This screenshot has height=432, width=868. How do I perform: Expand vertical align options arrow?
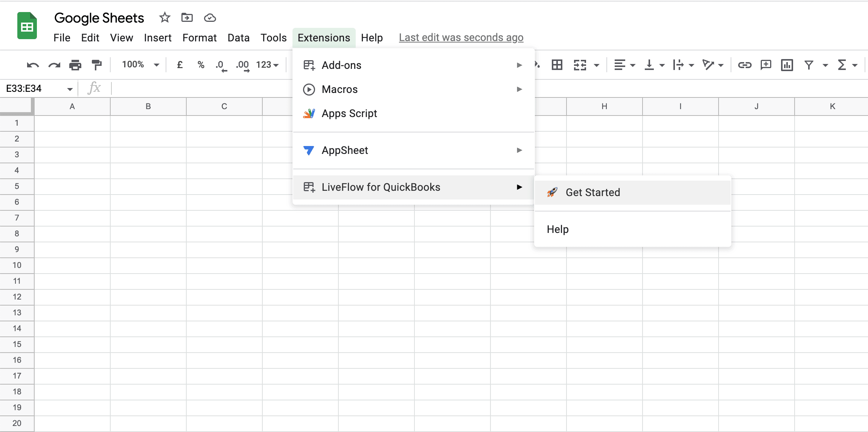point(662,65)
